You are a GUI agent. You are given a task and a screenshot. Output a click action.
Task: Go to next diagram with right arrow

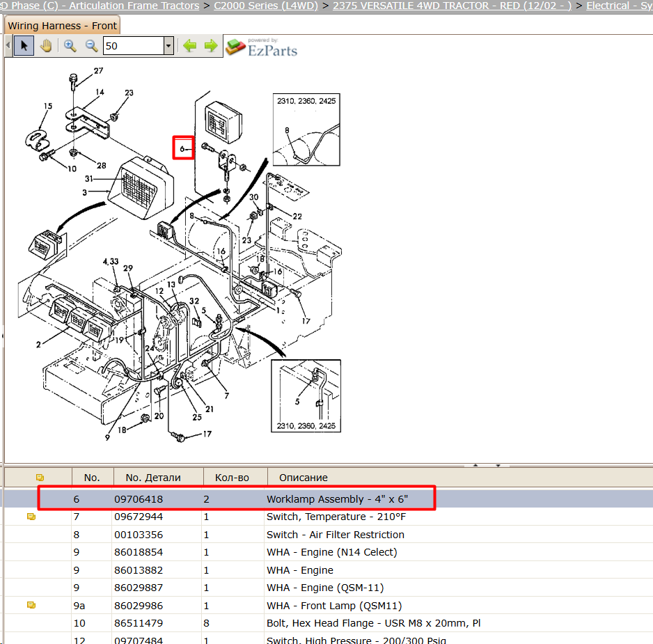pos(211,45)
